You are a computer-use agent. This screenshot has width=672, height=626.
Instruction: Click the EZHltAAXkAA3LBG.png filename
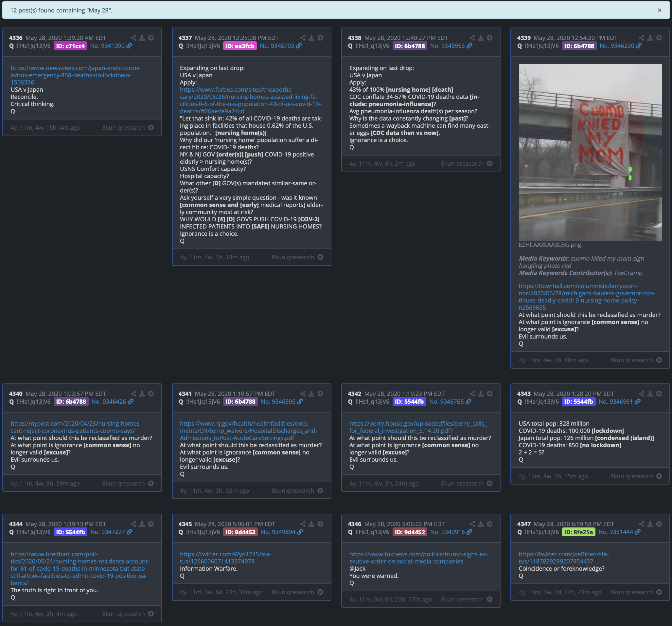[550, 245]
